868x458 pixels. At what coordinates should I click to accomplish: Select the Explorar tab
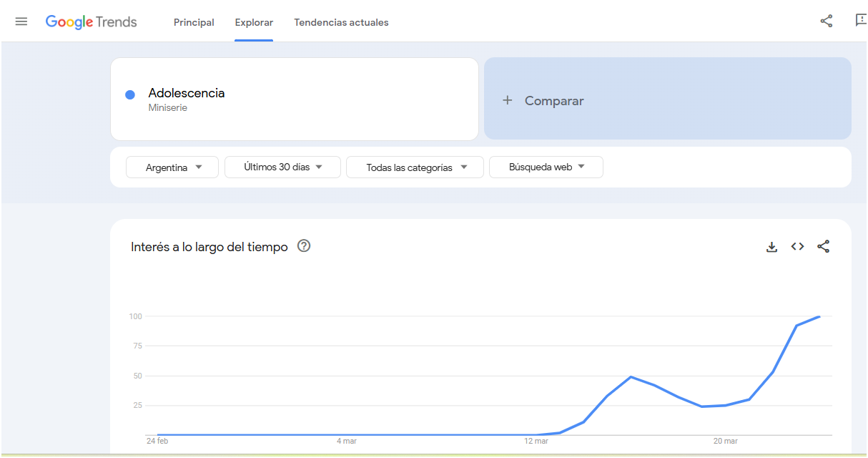254,22
